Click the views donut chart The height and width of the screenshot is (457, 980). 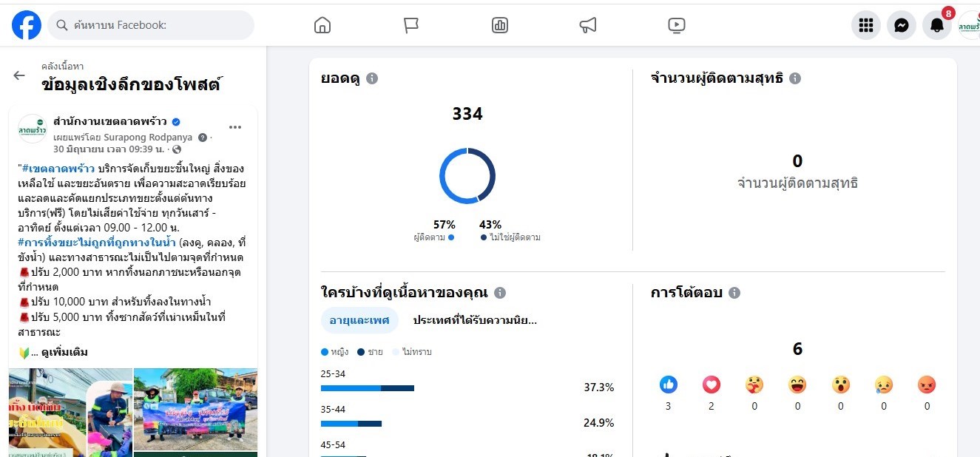[467, 176]
